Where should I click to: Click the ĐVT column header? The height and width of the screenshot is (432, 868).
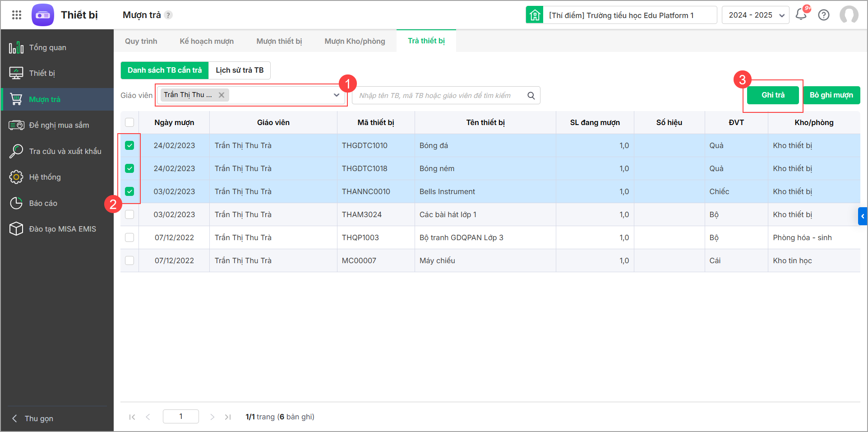(x=736, y=122)
